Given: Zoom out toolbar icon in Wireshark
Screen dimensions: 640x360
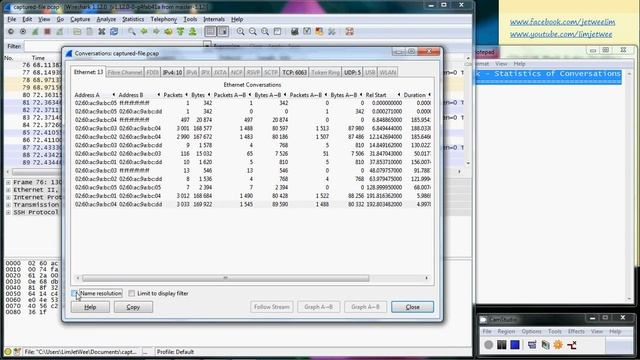Looking at the screenshot, I should click(x=253, y=31).
